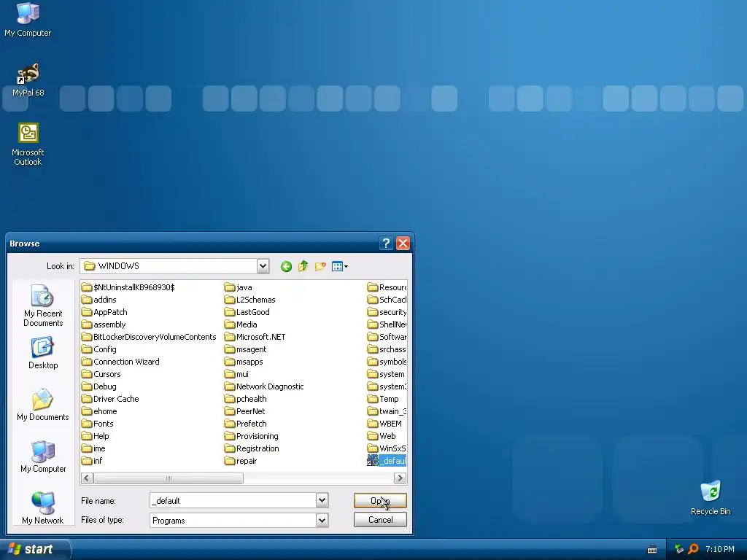The height and width of the screenshot is (560, 747).
Task: Go up one folder level
Action: [x=303, y=266]
